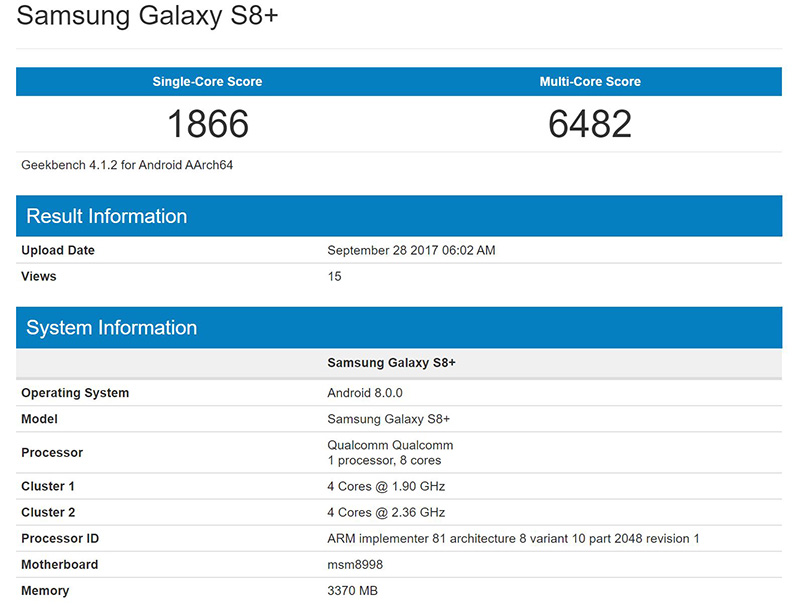Screen dimensions: 800x604
Task: Select the 'Qualcomm Qualcomm' processor value
Action: click(x=390, y=445)
